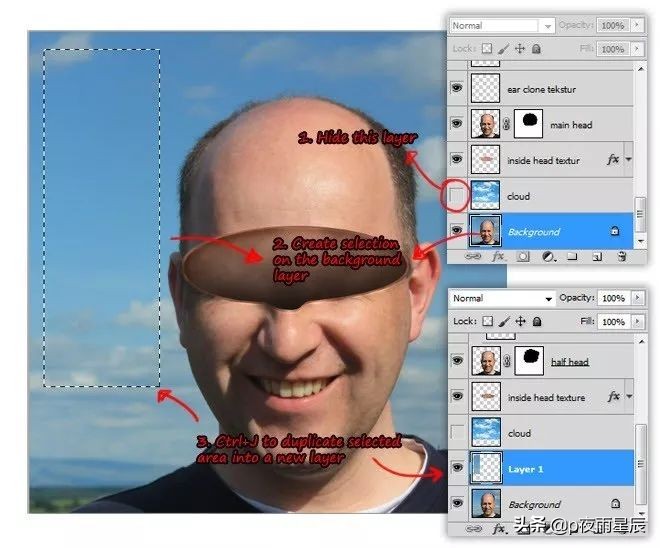Show cloud layer above Layer 1
The width and height of the screenshot is (660, 548).
pos(457,432)
